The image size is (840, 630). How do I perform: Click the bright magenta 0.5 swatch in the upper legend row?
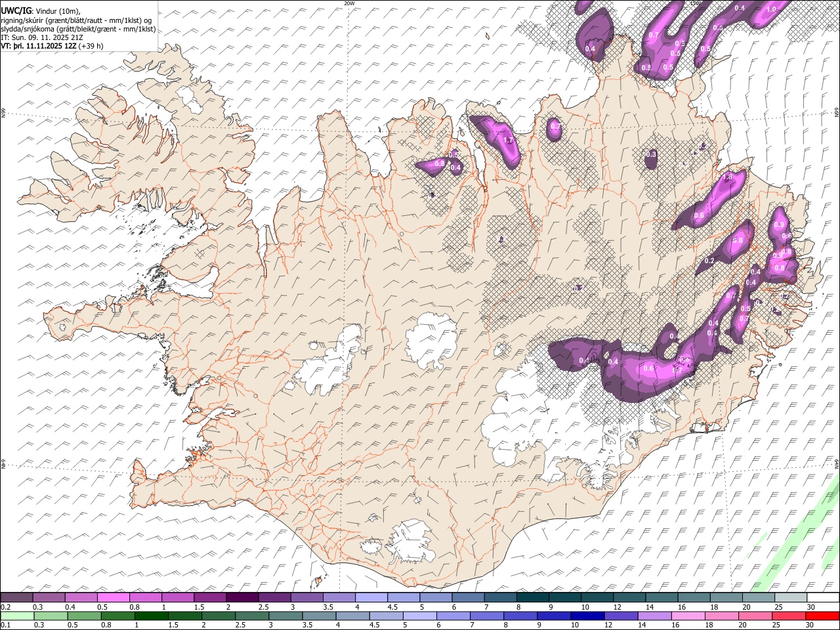tap(114, 598)
